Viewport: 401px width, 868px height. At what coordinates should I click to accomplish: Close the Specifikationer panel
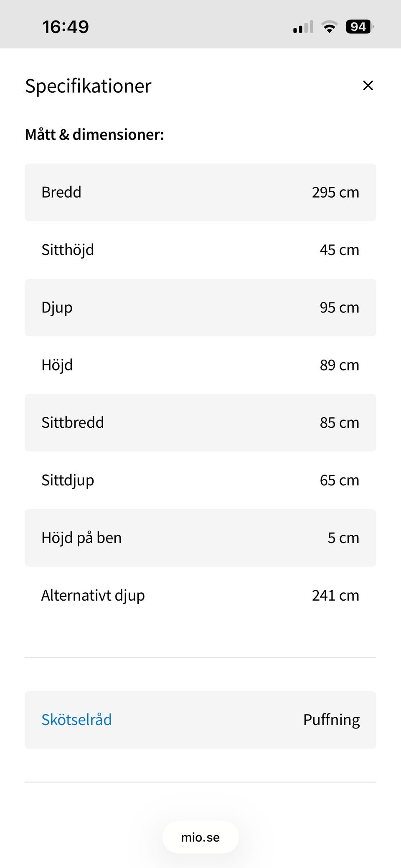(x=368, y=86)
